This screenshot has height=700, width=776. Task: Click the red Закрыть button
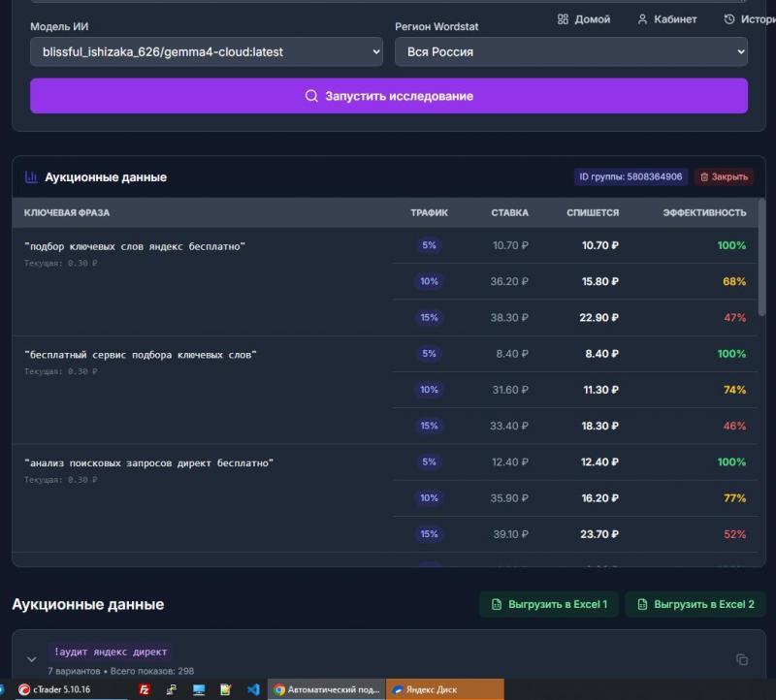coord(724,176)
